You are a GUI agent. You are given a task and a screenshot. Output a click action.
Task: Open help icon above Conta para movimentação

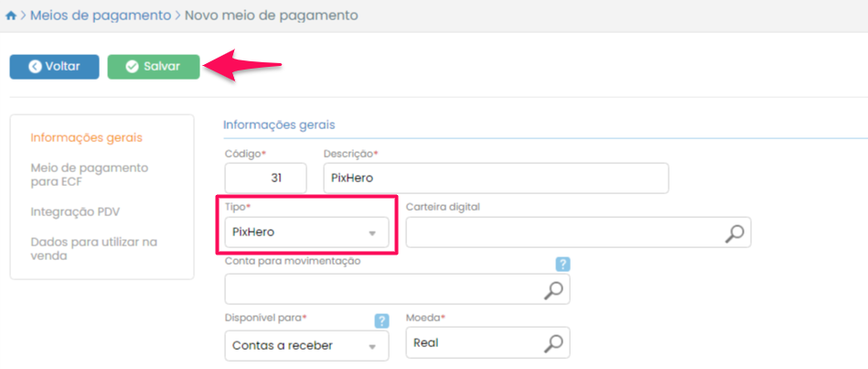[563, 264]
